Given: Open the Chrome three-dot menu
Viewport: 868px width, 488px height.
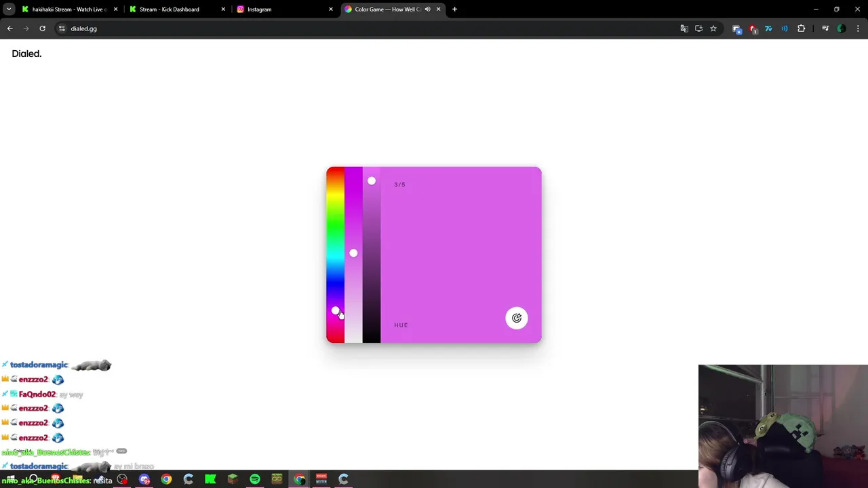Looking at the screenshot, I should (858, 28).
